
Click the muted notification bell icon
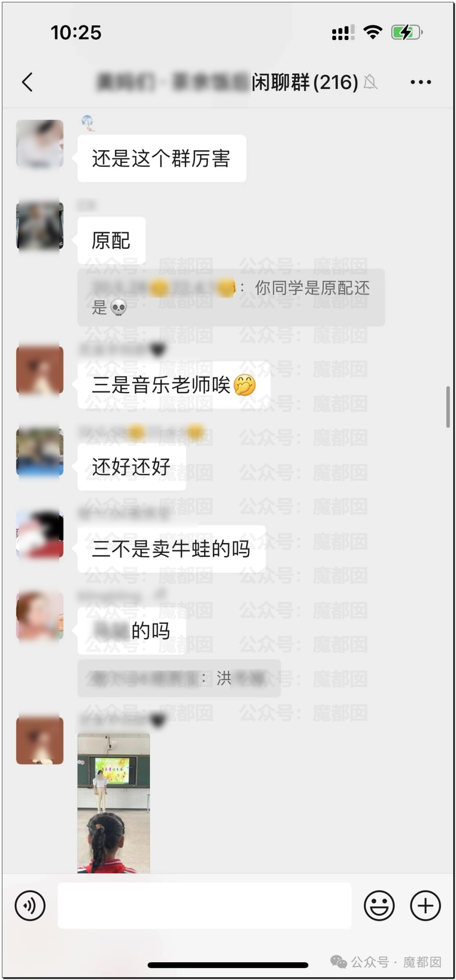point(370,82)
